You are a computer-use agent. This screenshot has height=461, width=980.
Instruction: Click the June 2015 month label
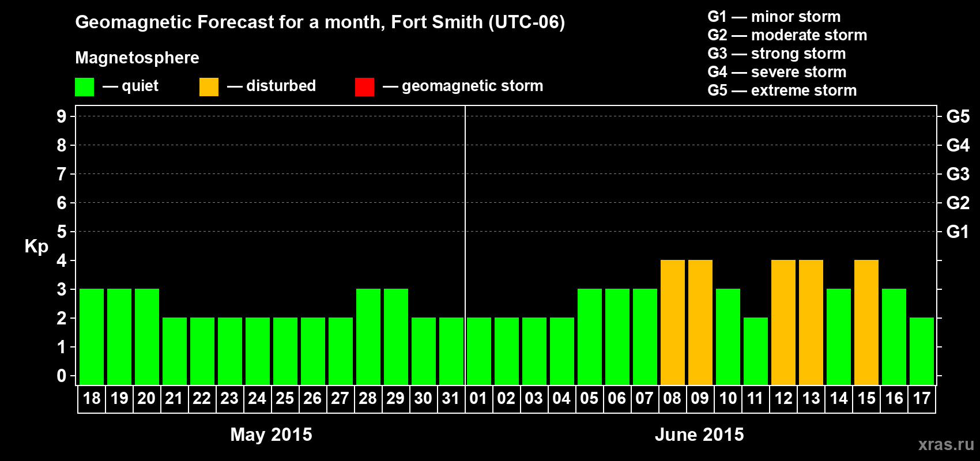(x=699, y=434)
